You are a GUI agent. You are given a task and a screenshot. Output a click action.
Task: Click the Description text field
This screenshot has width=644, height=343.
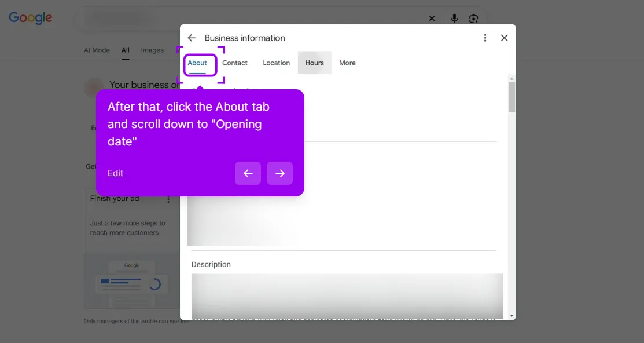click(347, 296)
